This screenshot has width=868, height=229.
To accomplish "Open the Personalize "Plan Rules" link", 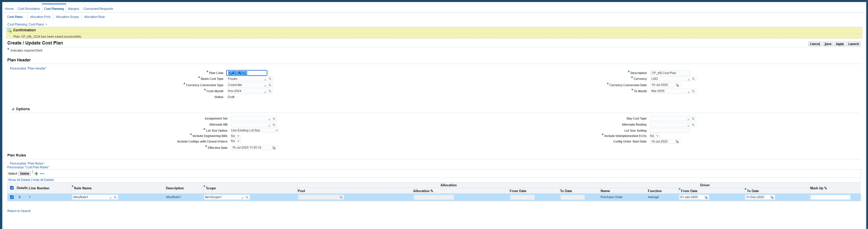I will (x=27, y=164).
